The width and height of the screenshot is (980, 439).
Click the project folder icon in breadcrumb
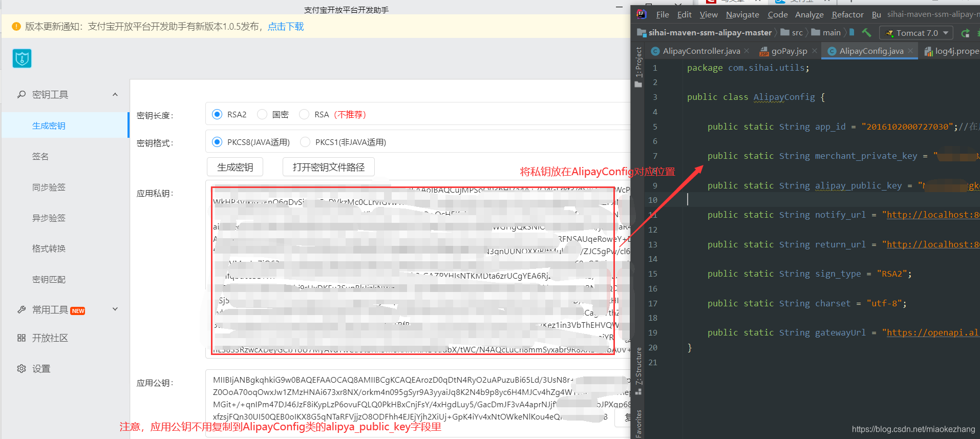(x=641, y=33)
